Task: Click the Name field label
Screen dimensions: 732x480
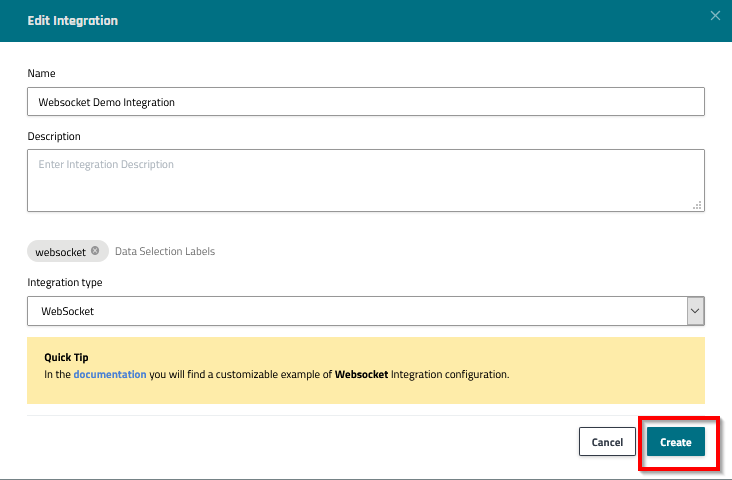Action: pyautogui.click(x=41, y=73)
